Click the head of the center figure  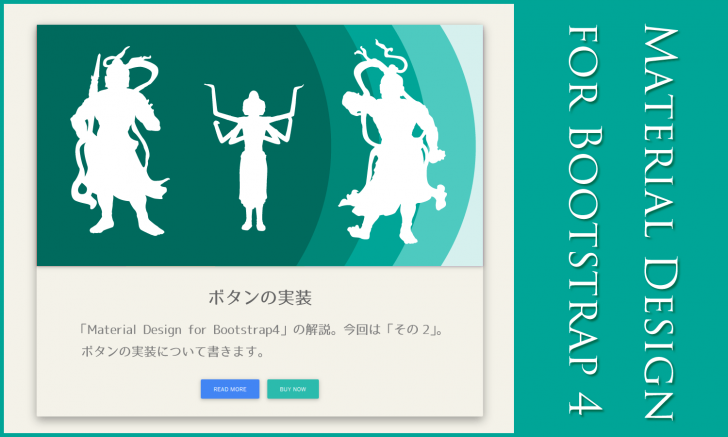pyautogui.click(x=253, y=102)
